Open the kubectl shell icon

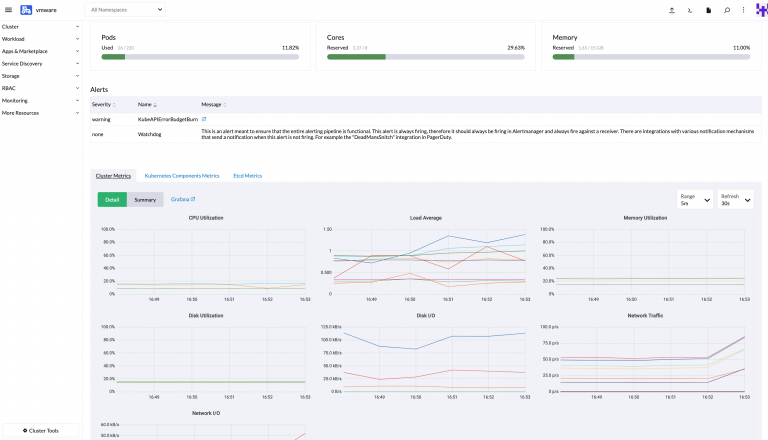[690, 9]
